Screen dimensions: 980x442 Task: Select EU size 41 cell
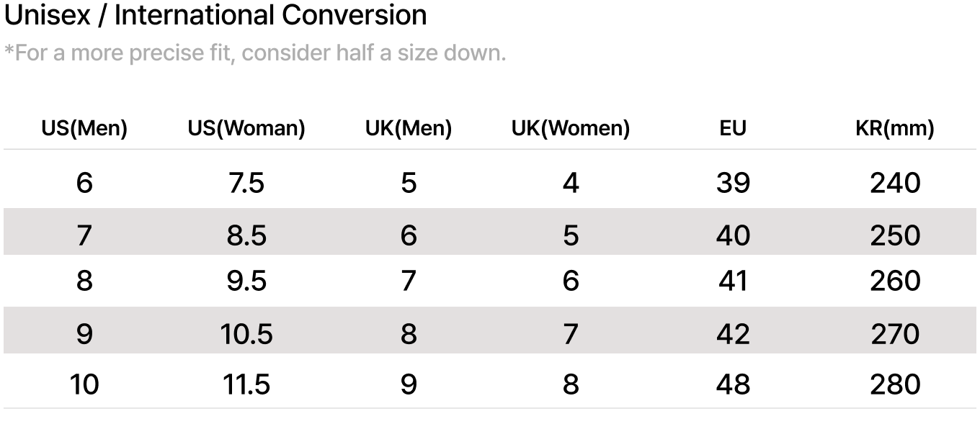[733, 281]
